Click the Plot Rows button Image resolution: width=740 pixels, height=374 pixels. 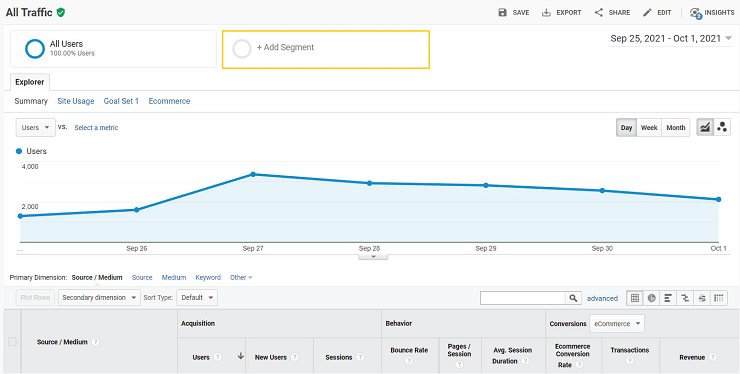35,298
